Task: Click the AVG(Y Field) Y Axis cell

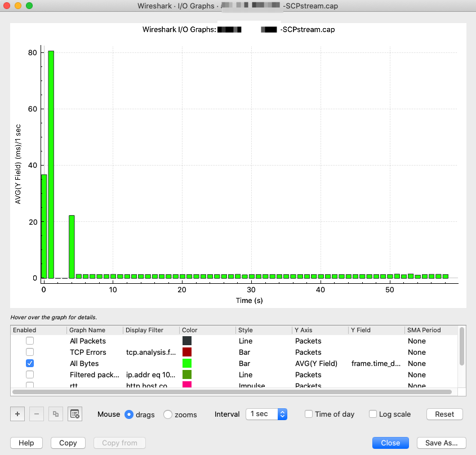Action: click(x=316, y=363)
